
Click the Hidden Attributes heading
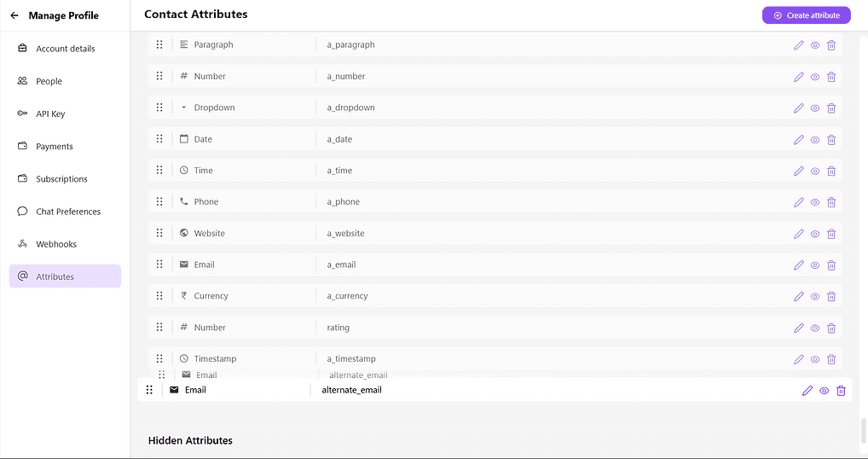(190, 441)
